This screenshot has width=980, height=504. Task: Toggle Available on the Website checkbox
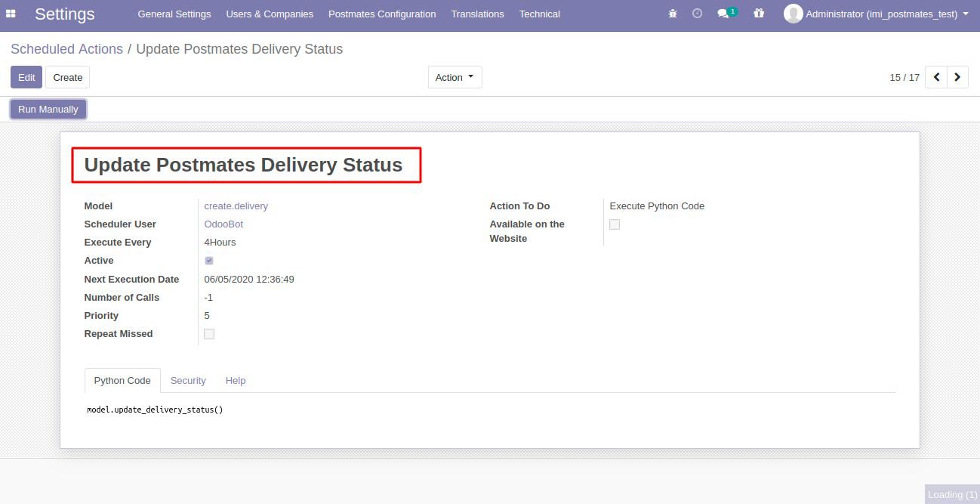click(x=615, y=224)
